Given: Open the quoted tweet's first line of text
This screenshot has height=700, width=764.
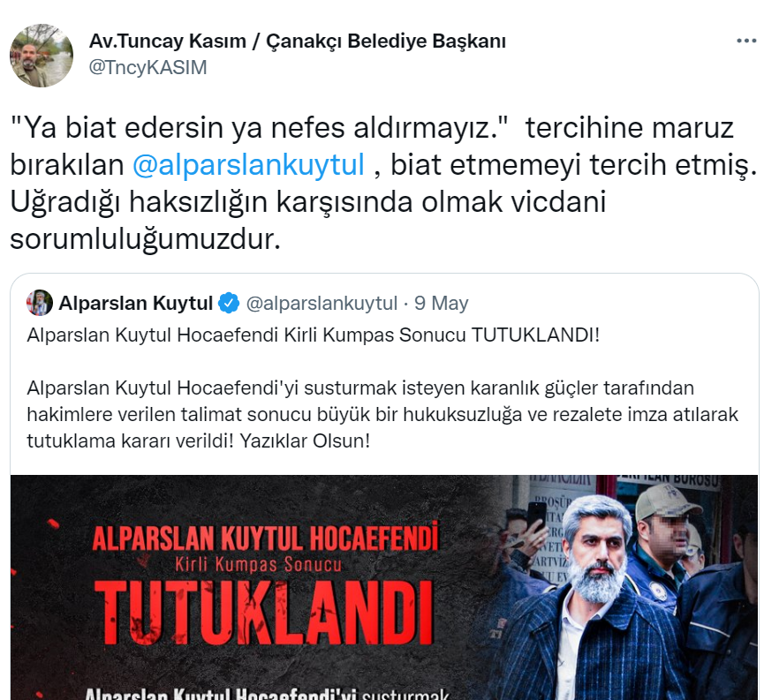Looking at the screenshot, I should click(x=313, y=335).
